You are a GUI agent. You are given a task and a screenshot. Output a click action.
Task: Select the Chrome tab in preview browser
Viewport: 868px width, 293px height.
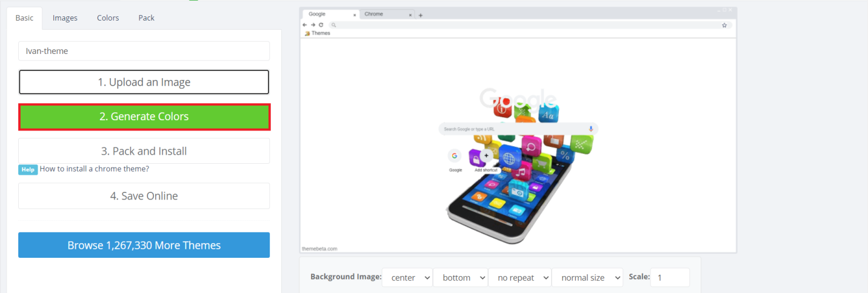click(x=387, y=14)
